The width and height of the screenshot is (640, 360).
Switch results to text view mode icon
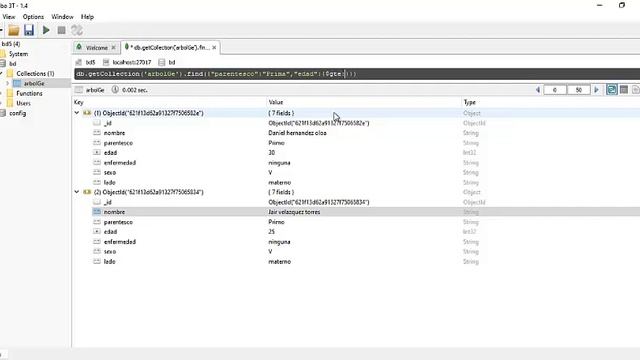[x=636, y=90]
